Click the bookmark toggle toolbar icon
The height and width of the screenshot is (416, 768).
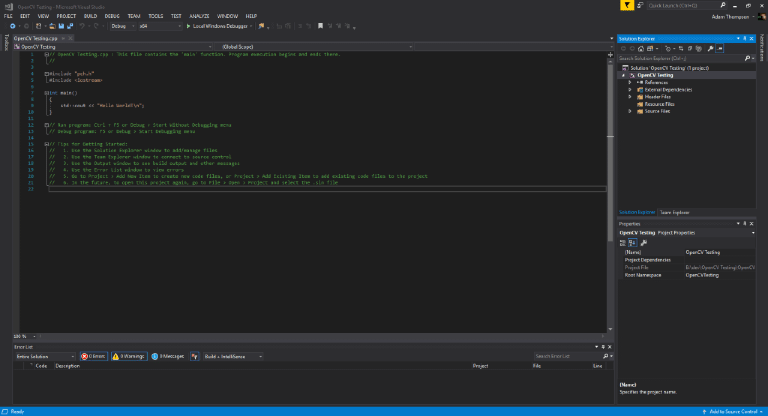tap(320, 26)
